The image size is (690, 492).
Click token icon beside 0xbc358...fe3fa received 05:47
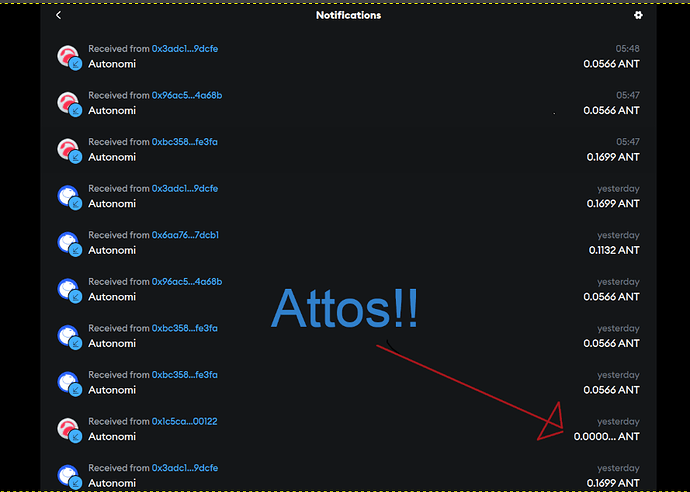coord(69,151)
